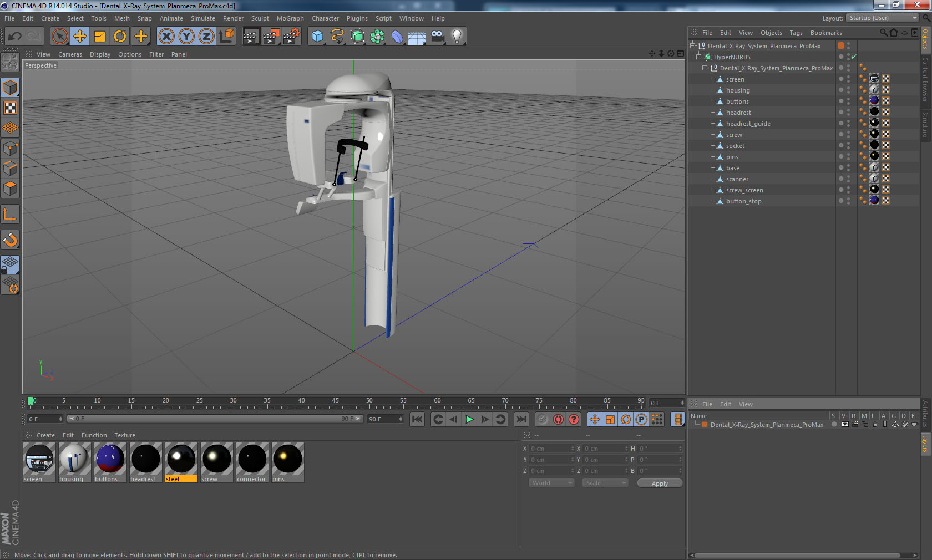Toggle visibility dot of screen object
This screenshot has height=560, width=932.
point(841,79)
